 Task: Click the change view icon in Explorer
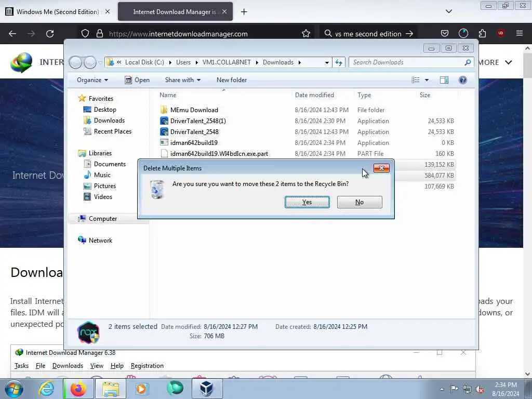tap(415, 79)
